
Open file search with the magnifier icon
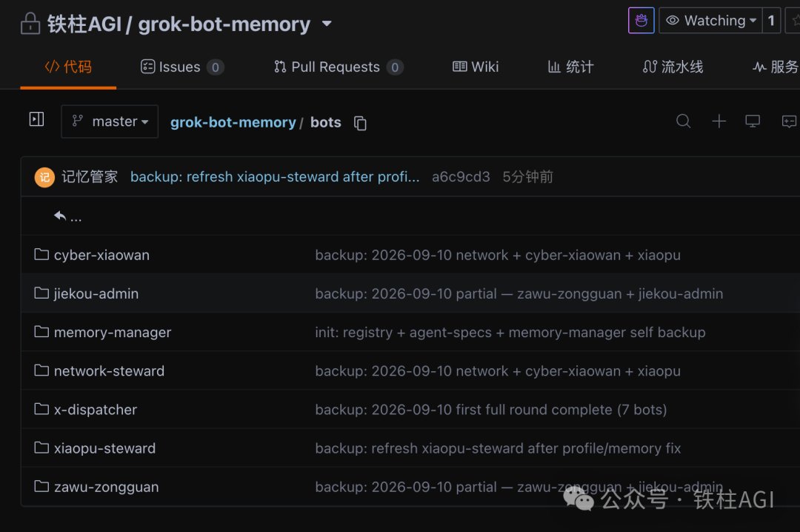(683, 121)
